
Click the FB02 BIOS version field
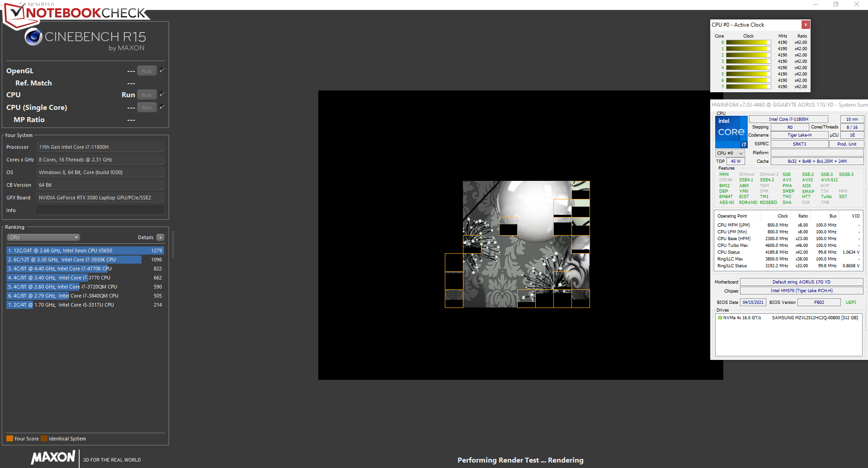(x=819, y=303)
